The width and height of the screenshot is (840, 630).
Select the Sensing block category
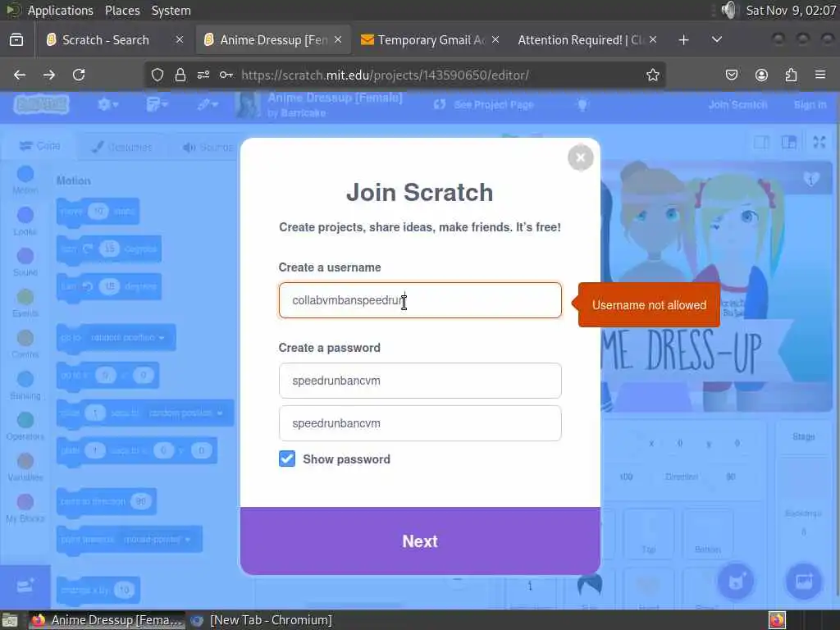(x=25, y=386)
